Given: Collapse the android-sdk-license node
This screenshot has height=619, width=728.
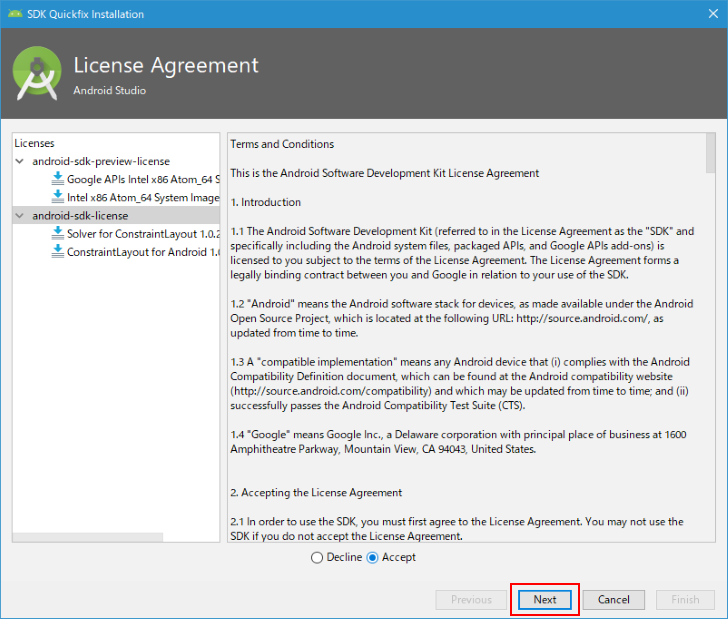Looking at the screenshot, I should (x=20, y=215).
